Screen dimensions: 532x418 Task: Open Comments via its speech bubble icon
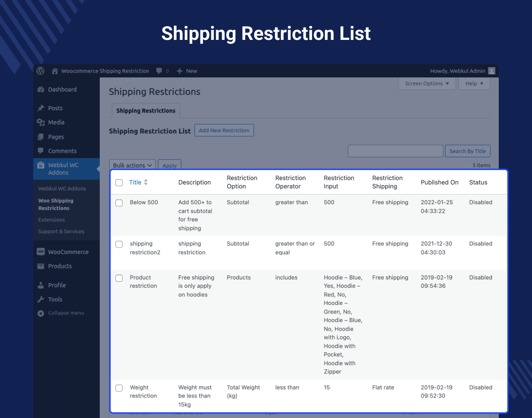[x=40, y=151]
